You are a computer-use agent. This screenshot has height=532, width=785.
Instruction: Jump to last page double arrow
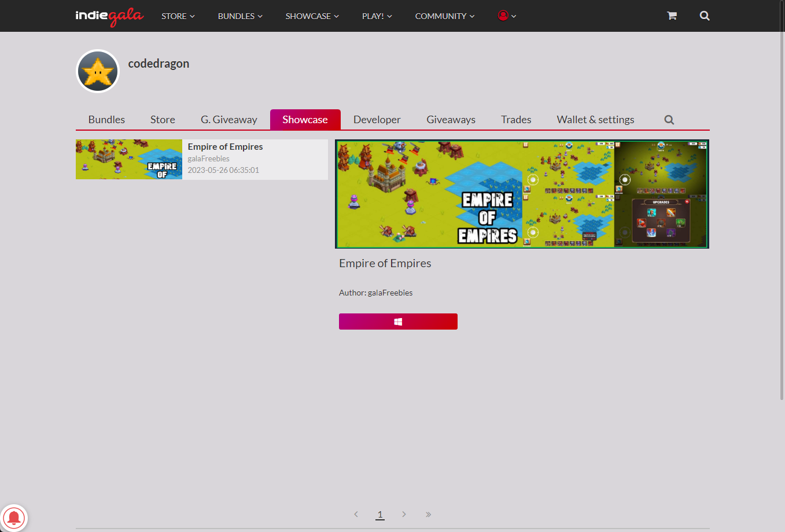428,514
